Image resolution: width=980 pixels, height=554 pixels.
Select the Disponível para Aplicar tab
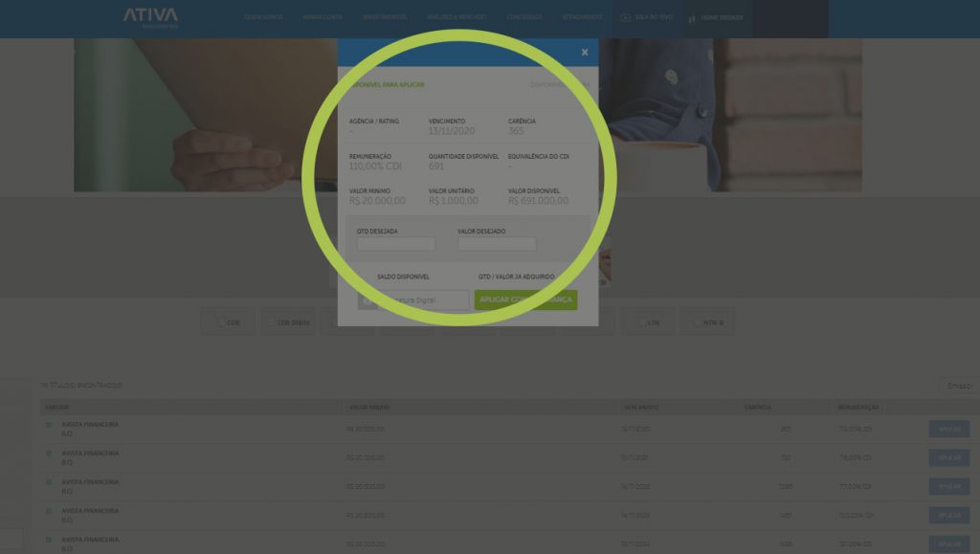pyautogui.click(x=388, y=85)
